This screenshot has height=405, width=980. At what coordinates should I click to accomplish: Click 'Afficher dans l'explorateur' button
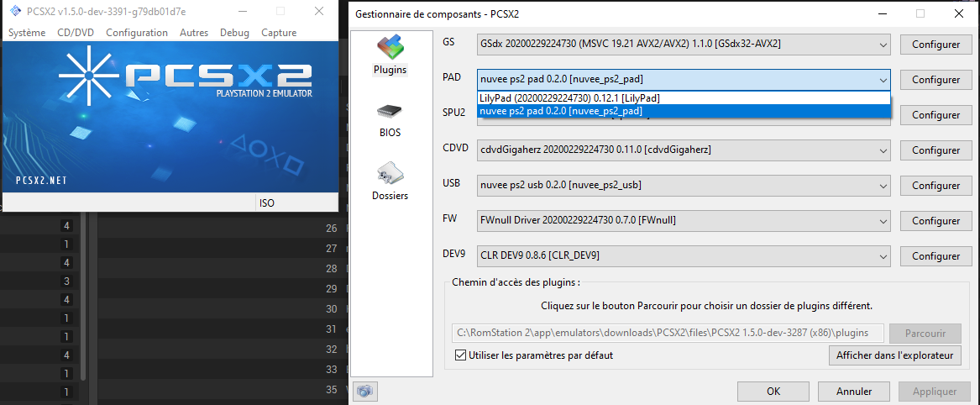tap(894, 355)
